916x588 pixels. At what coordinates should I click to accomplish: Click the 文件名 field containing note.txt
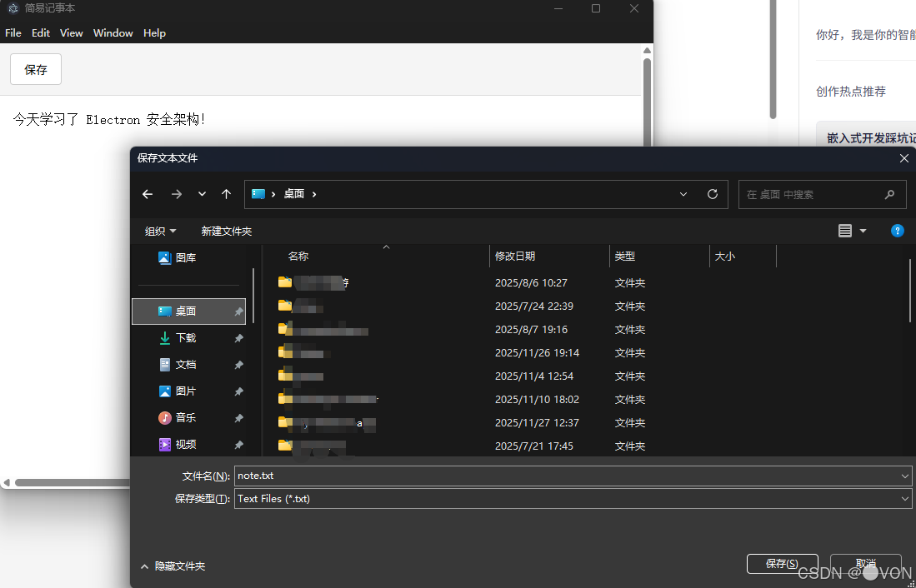(567, 476)
